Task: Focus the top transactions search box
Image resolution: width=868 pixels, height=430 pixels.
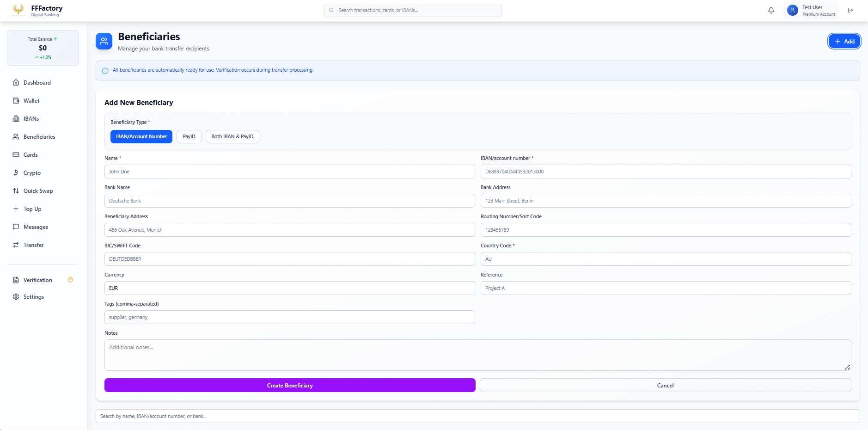Action: coord(413,10)
